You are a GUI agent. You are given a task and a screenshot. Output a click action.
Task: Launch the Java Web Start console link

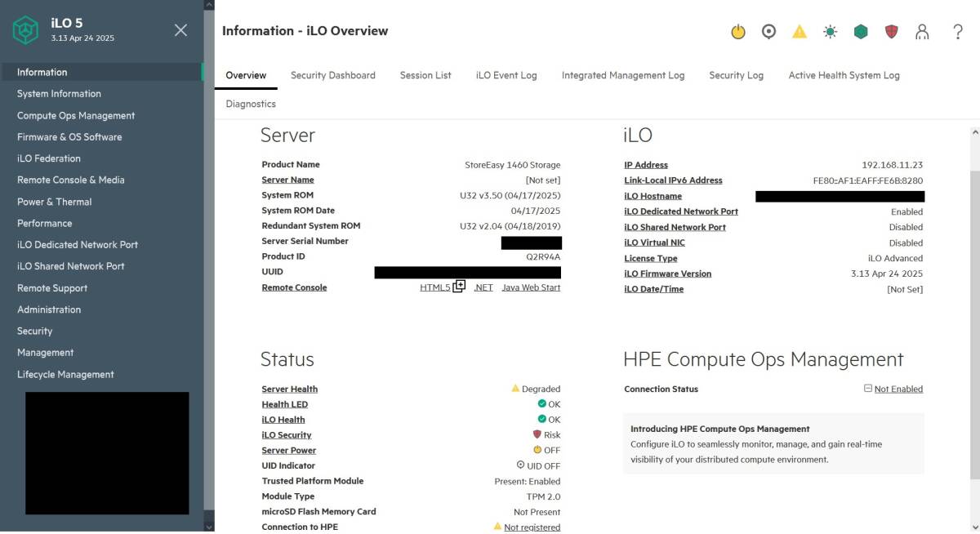pos(531,287)
